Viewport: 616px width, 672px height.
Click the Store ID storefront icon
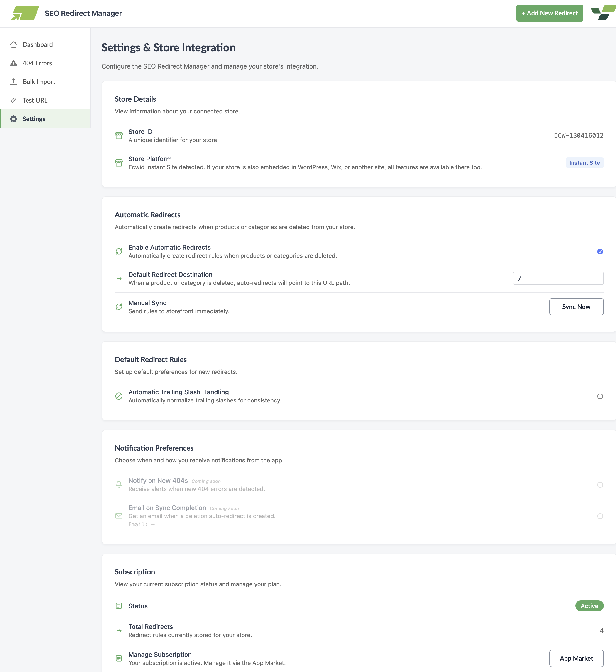click(119, 136)
